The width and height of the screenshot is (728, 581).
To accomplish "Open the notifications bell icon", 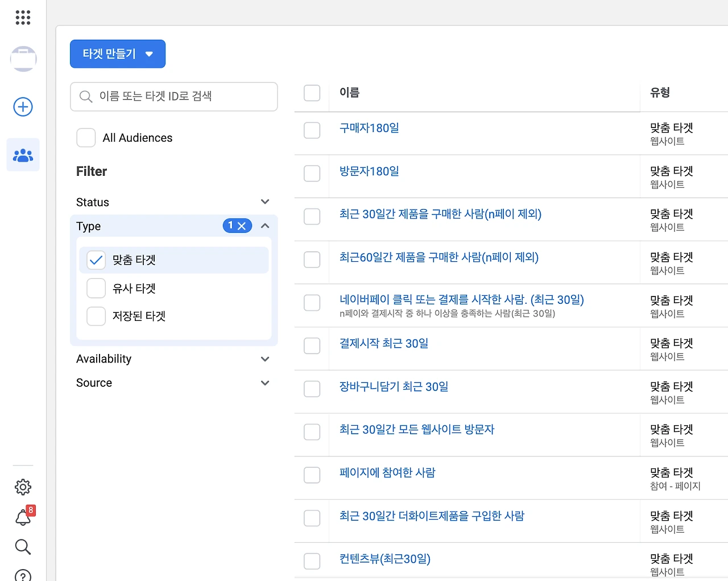I will click(23, 517).
